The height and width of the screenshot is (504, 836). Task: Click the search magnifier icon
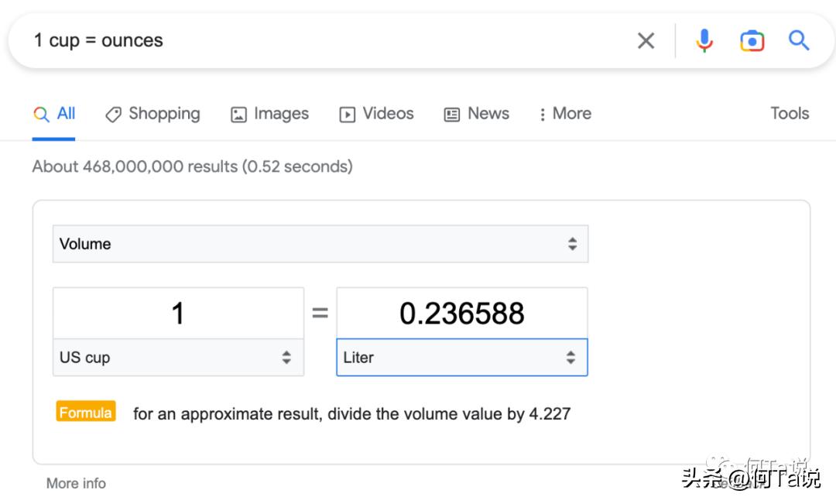pos(798,40)
